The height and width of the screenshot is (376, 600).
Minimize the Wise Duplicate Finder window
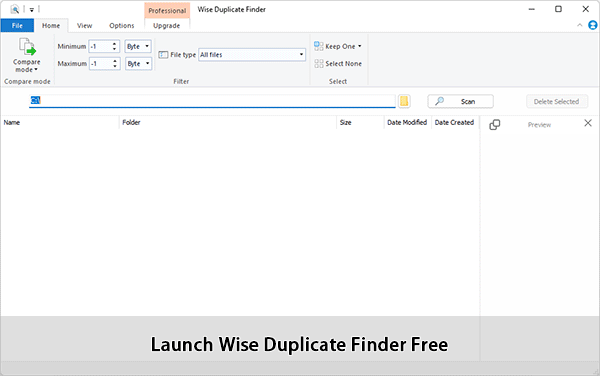pos(532,9)
